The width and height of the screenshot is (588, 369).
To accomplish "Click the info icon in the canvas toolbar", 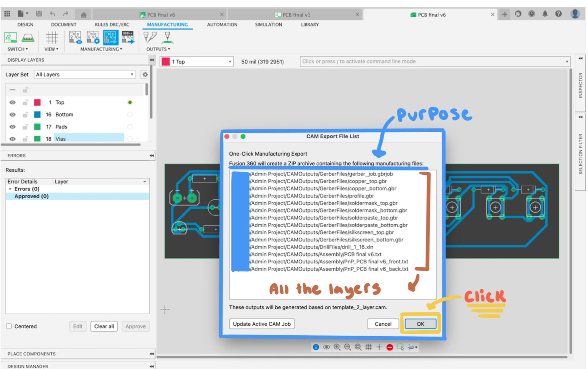I will [316, 347].
